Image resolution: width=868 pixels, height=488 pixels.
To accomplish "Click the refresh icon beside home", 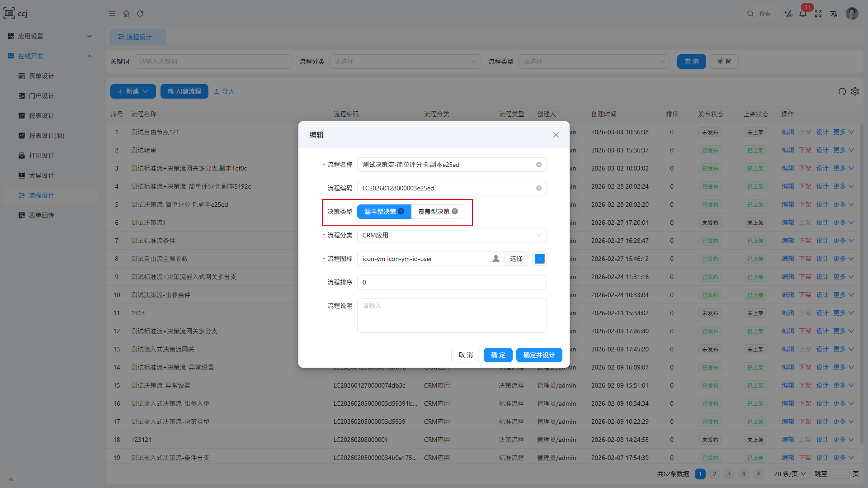I will (140, 14).
